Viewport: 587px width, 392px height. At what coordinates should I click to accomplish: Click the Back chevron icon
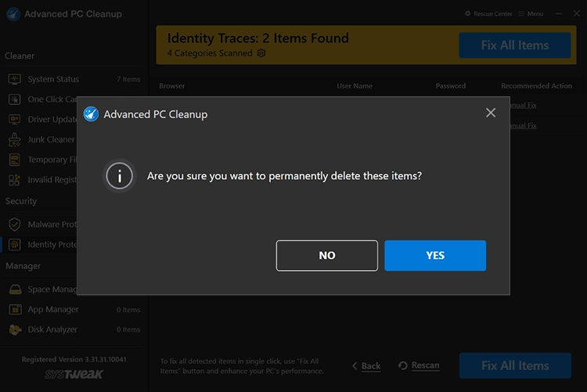[x=355, y=366]
